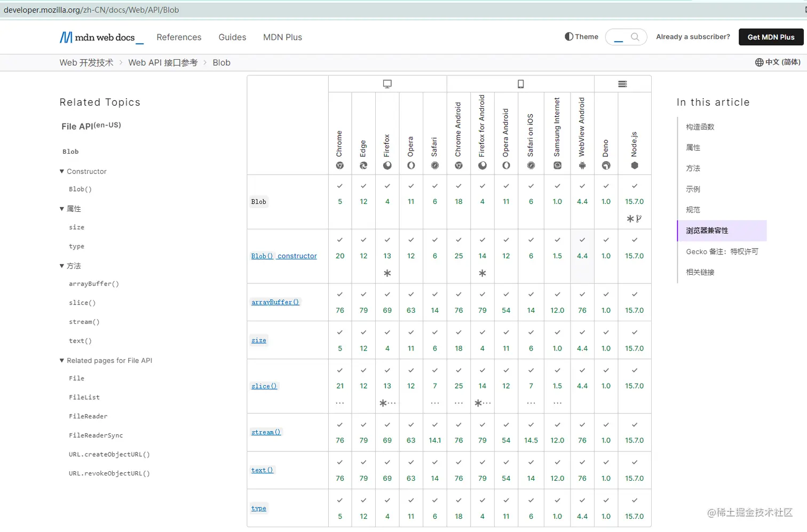This screenshot has height=532, width=807.
Task: Click the WebView Android icon column header
Action: click(x=582, y=165)
